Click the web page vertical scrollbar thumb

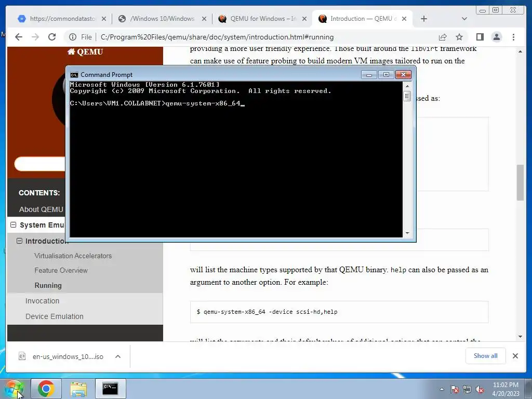(520, 182)
